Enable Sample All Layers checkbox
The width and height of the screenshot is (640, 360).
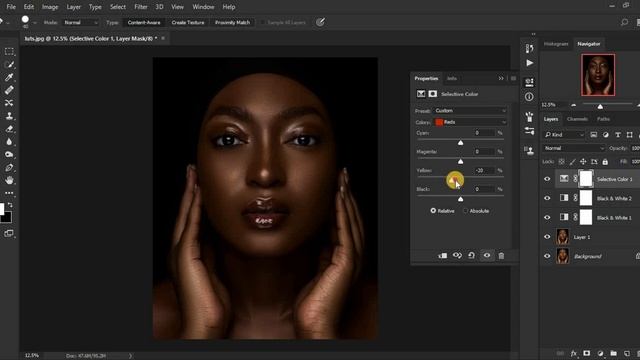(262, 22)
